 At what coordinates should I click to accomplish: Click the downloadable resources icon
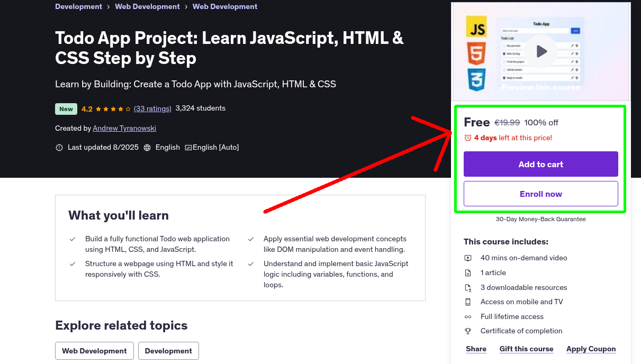click(468, 288)
